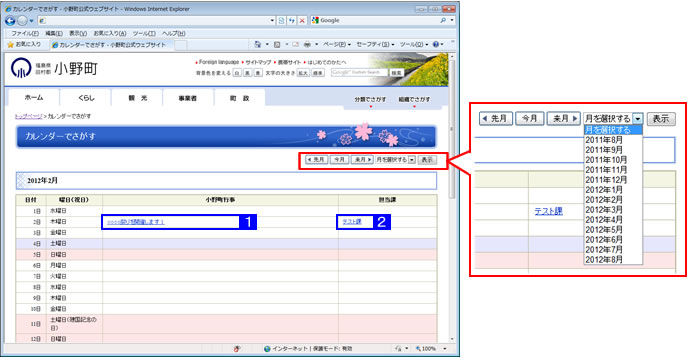Switch to the 事業者 tab
Viewport: 691px width, 364px height.
(188, 98)
